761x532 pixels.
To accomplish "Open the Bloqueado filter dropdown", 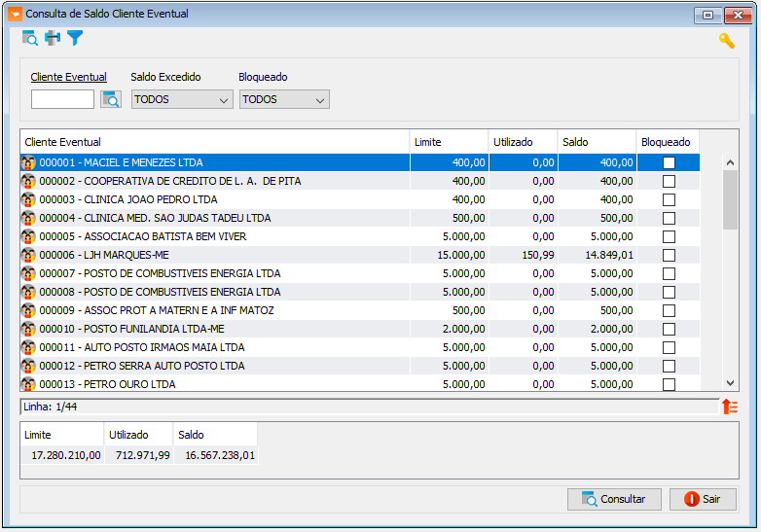I will pos(284,99).
